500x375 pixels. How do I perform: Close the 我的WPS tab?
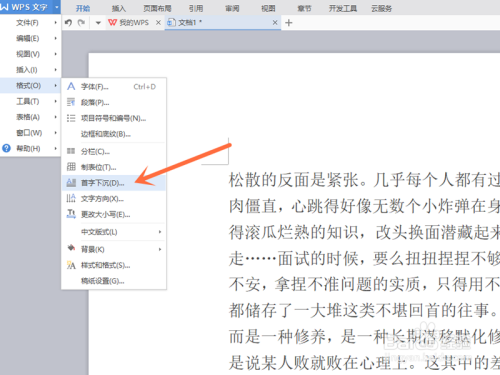click(158, 22)
